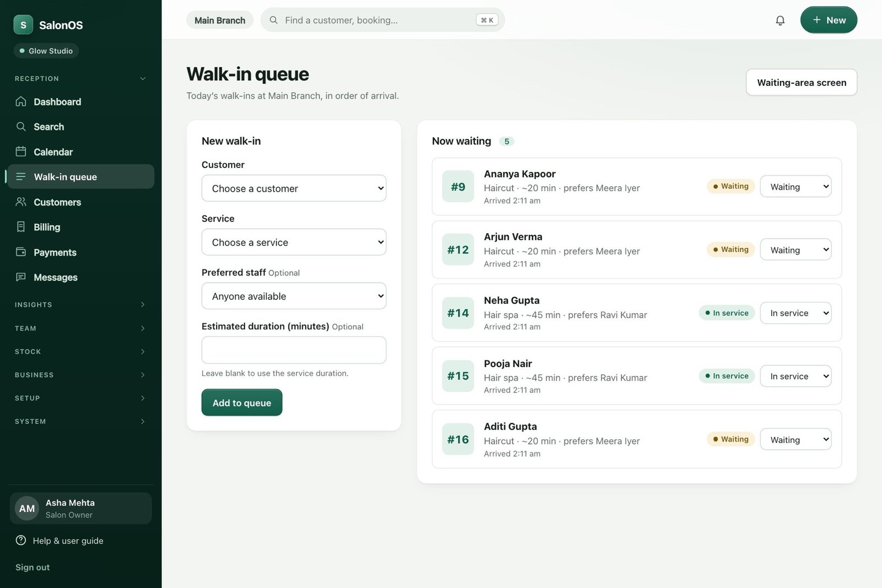Click the ⌘K shortcut badge
882x588 pixels.
click(487, 20)
